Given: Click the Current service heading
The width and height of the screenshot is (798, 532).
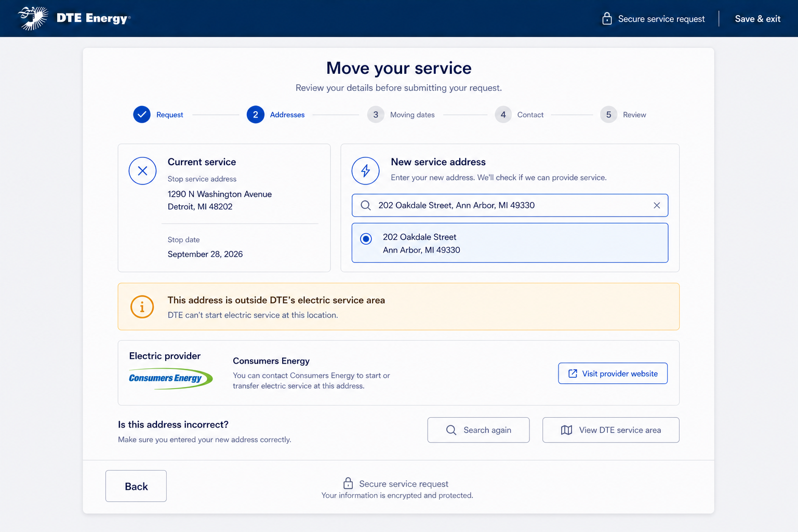Looking at the screenshot, I should tap(202, 162).
